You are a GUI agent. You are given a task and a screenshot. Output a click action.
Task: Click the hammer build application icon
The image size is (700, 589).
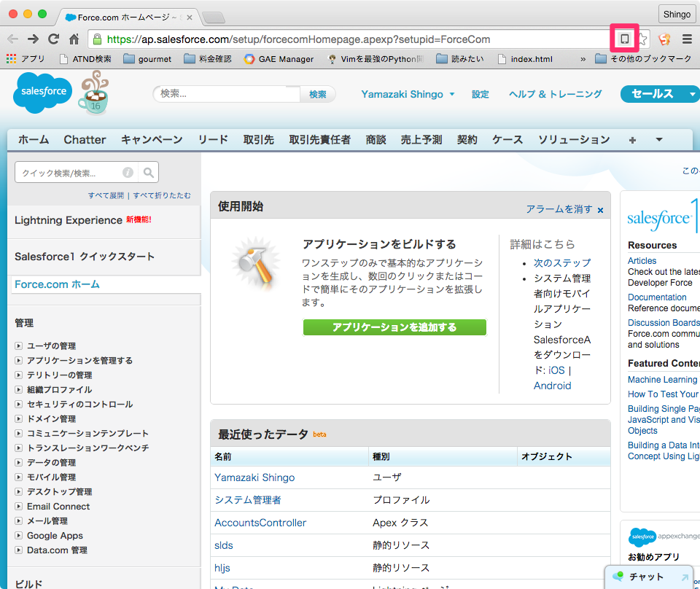pyautogui.click(x=256, y=263)
